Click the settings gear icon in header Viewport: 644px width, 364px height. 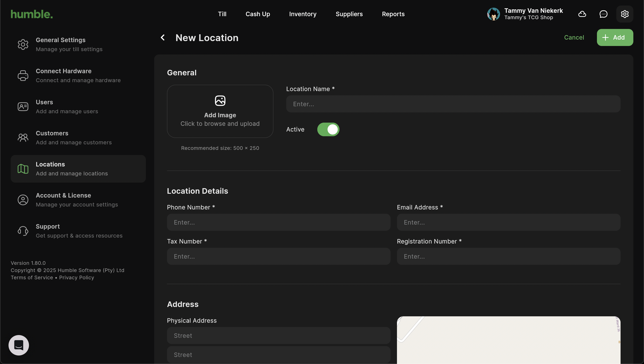click(624, 14)
